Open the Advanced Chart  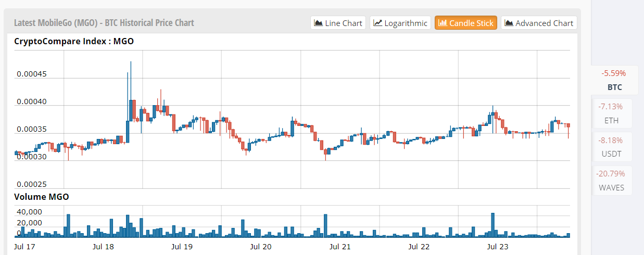pyautogui.click(x=539, y=23)
